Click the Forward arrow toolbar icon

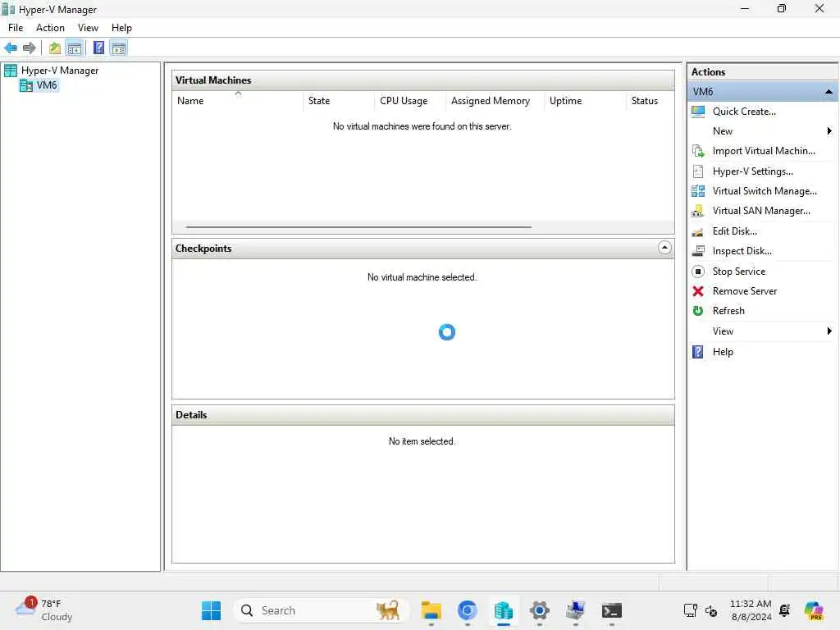tap(29, 48)
